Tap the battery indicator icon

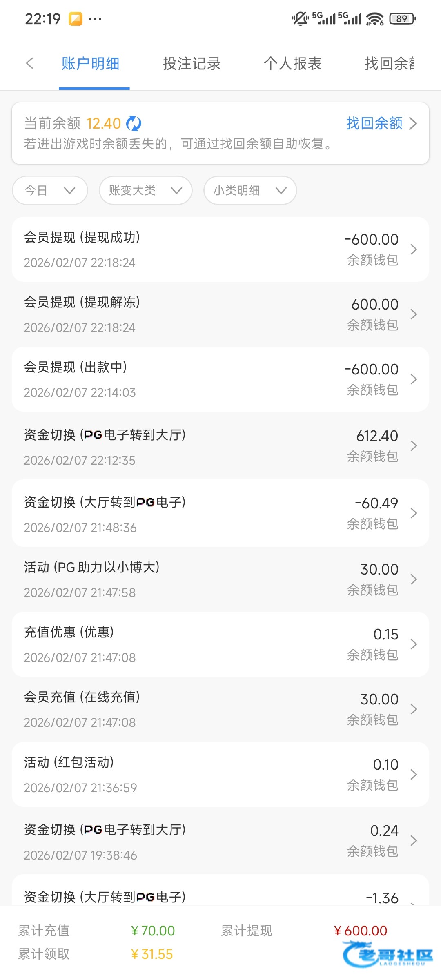pyautogui.click(x=403, y=19)
